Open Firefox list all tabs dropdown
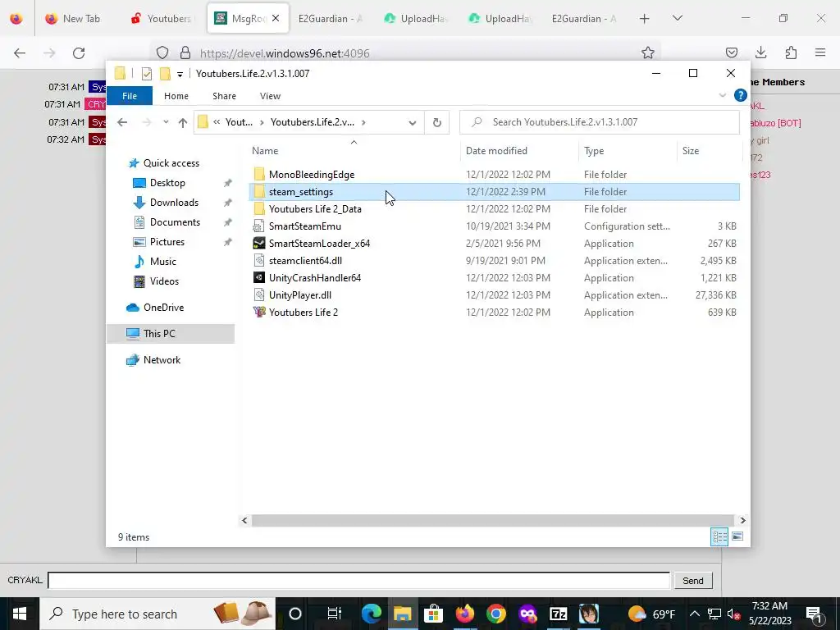 click(677, 18)
